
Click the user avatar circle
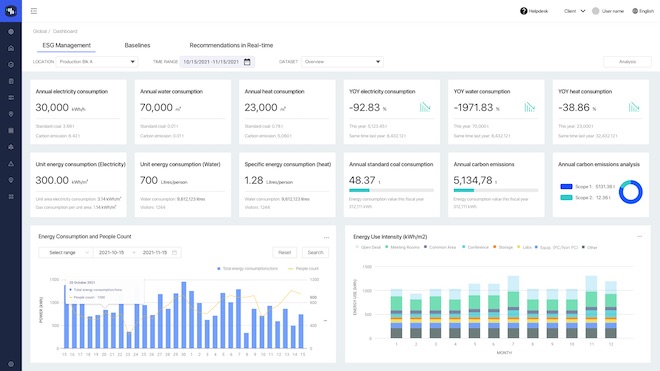(596, 11)
